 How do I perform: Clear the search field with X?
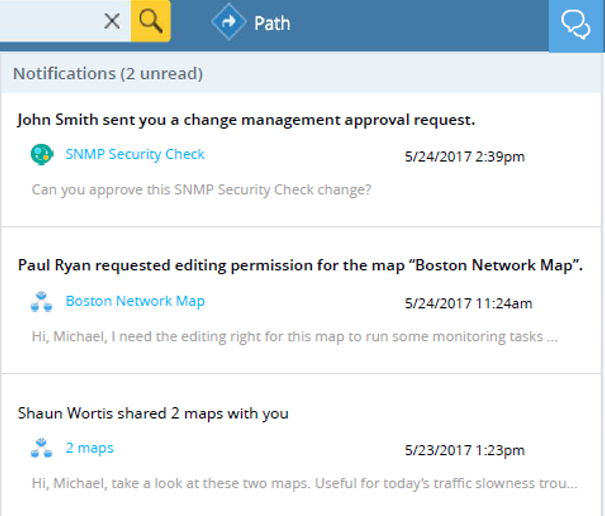pos(112,21)
